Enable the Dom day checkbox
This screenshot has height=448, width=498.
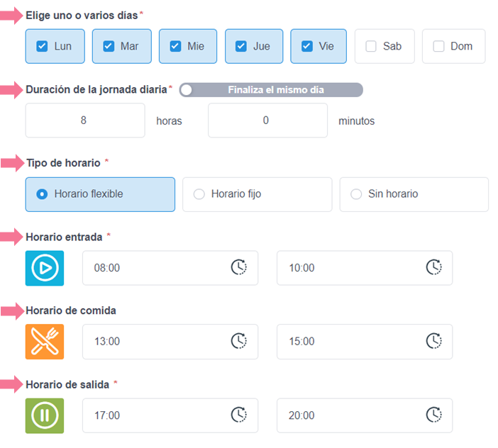click(x=438, y=47)
